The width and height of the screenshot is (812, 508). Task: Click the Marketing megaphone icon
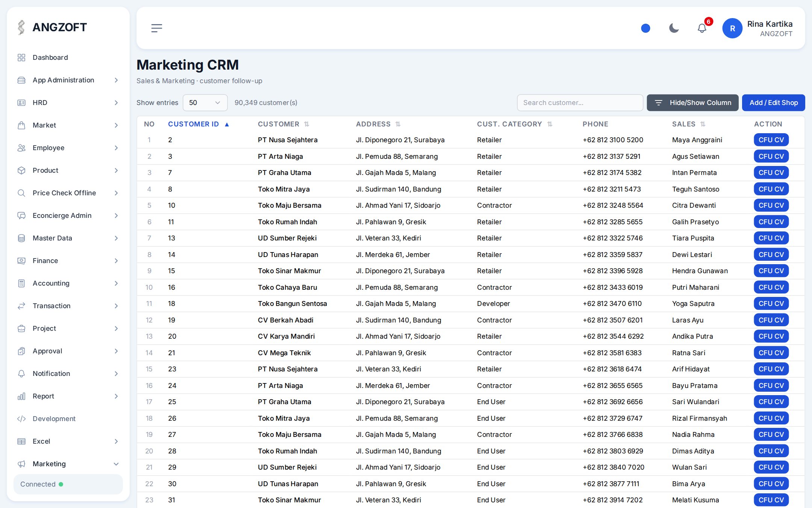point(21,464)
